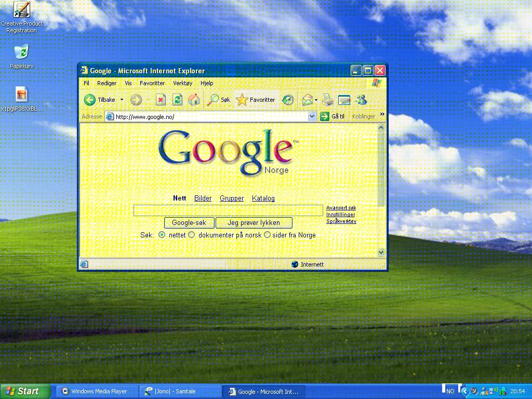Click the Edit page toolbar icon

click(x=344, y=100)
